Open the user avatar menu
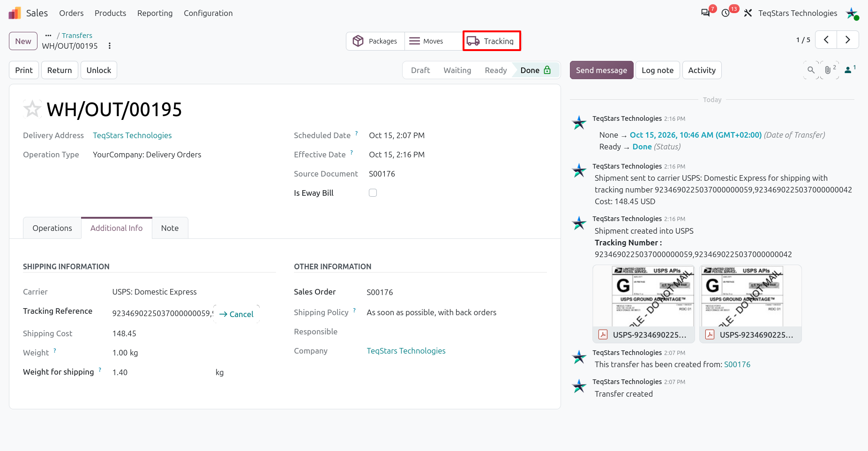This screenshot has height=451, width=868. pyautogui.click(x=852, y=13)
